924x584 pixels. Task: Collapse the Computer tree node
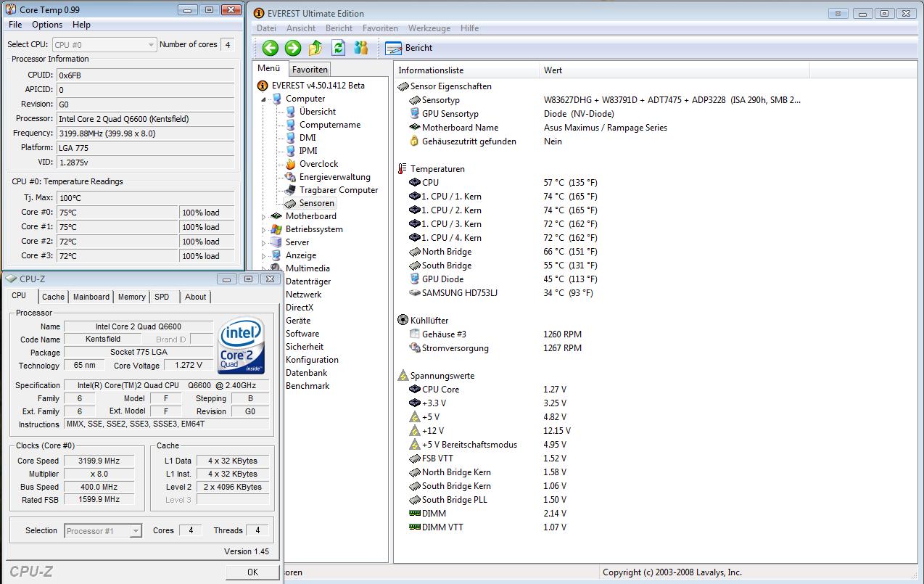pos(264,99)
